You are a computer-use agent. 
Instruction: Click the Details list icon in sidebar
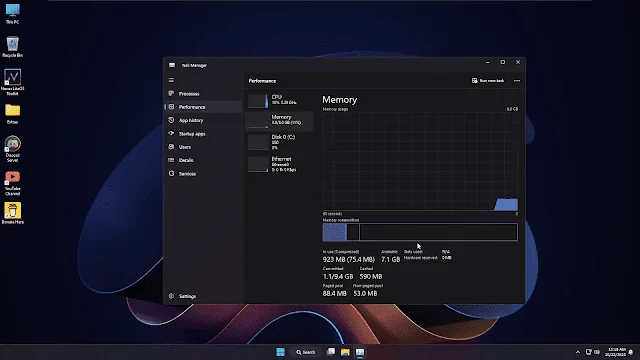point(171,160)
